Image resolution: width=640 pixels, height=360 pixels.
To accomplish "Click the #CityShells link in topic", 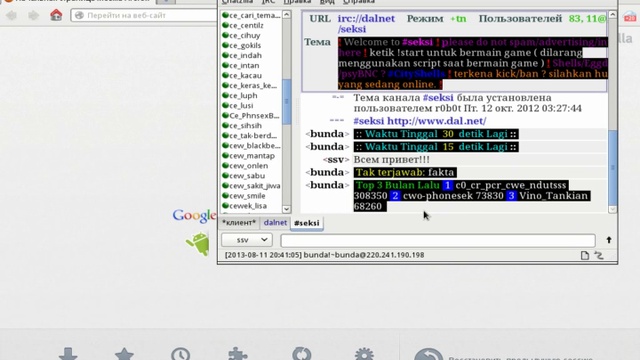I will click(416, 74).
